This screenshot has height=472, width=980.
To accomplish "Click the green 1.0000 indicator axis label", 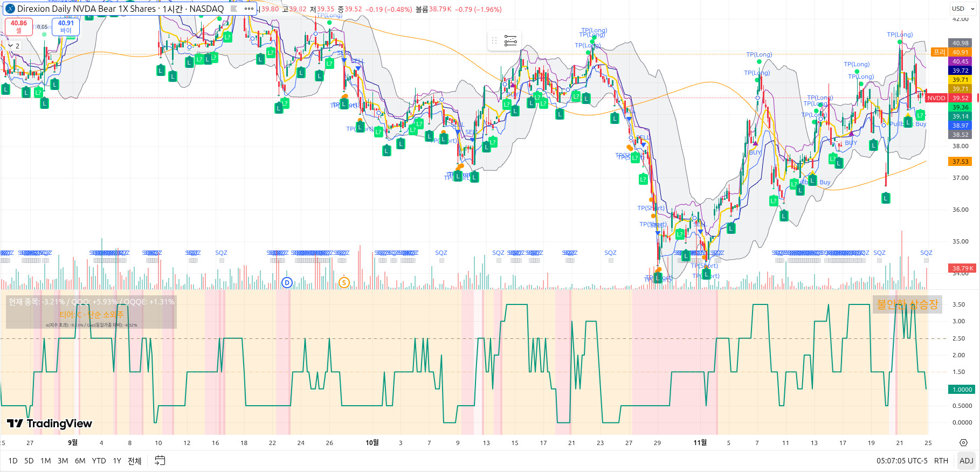I will [962, 390].
